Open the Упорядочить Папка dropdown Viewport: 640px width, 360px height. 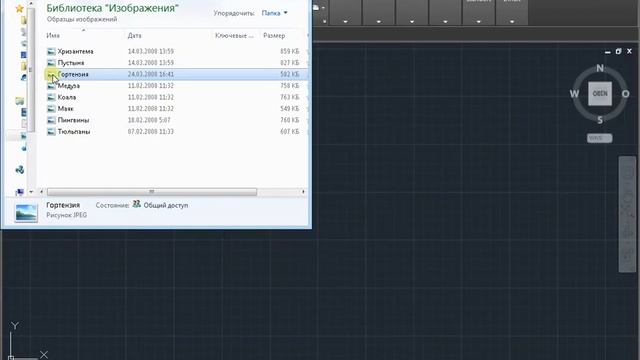tap(274, 13)
